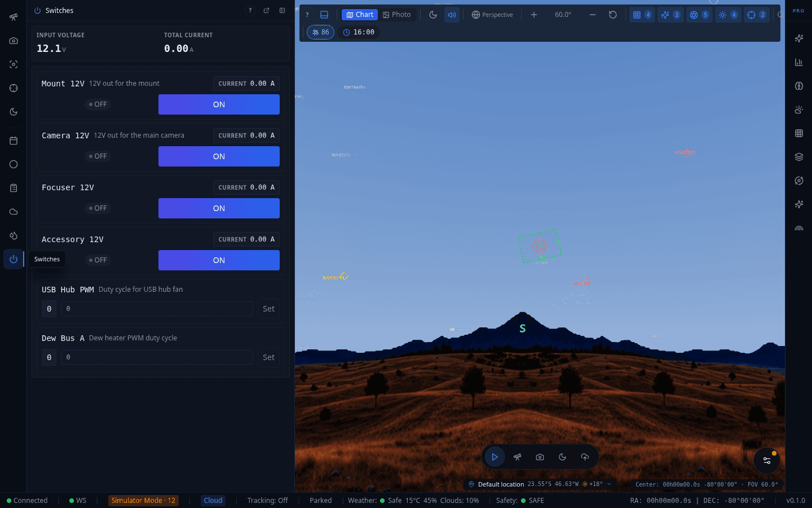Turn Mount 12V ON
Viewport: 812px width, 508px height.
[219, 104]
